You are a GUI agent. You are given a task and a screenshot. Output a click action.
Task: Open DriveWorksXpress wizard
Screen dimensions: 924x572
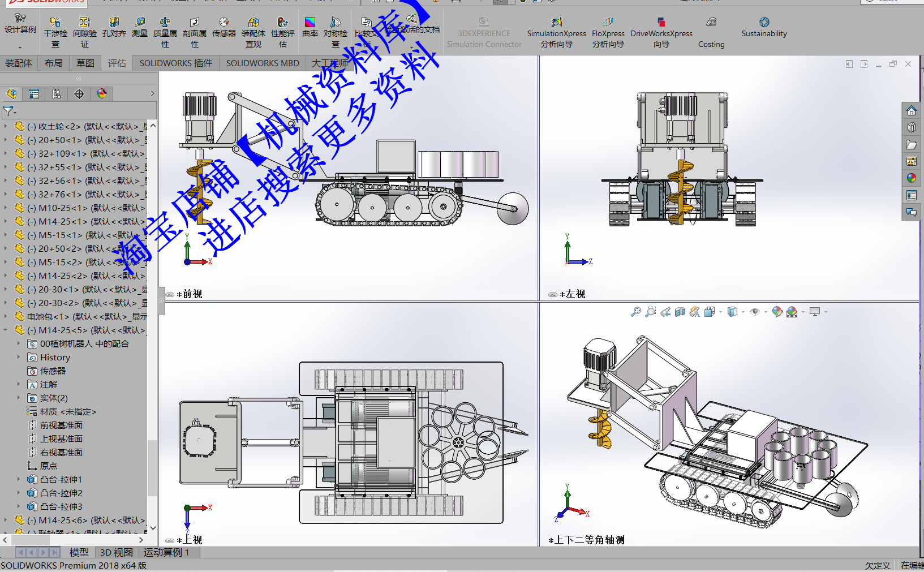661,32
